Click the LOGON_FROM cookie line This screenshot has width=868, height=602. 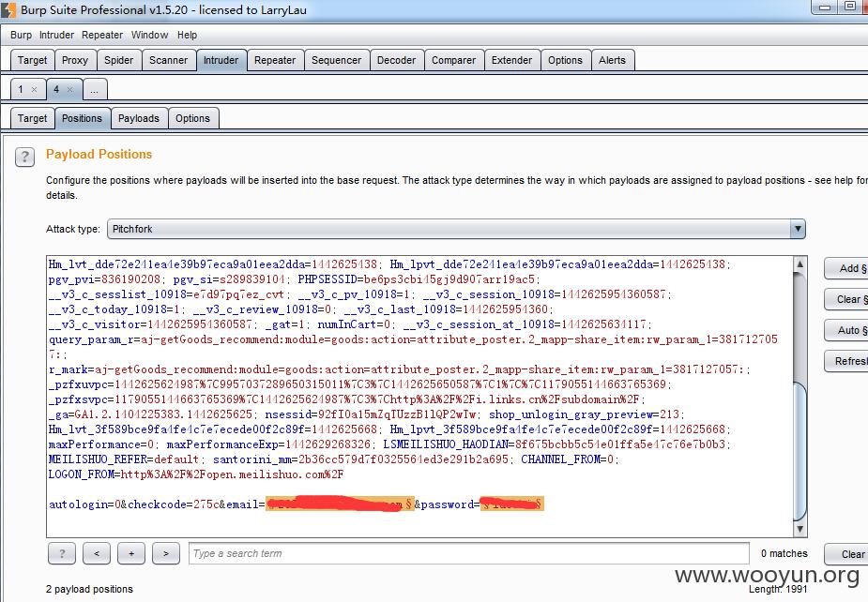196,474
